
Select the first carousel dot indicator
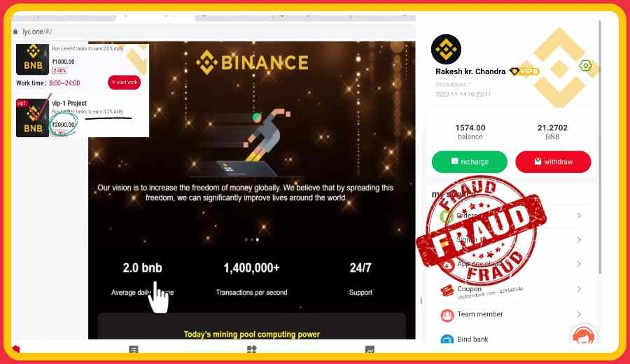click(246, 240)
